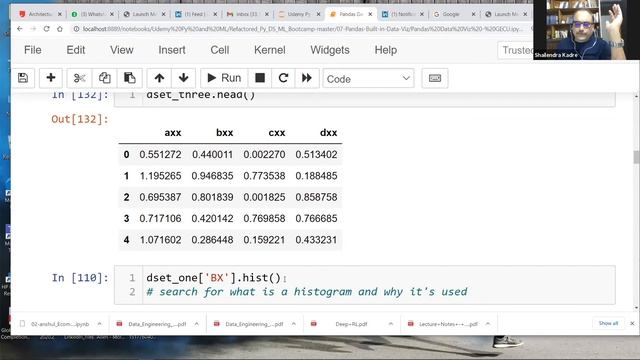Select the axx column header
This screenshot has width=640, height=360.
pos(173,133)
